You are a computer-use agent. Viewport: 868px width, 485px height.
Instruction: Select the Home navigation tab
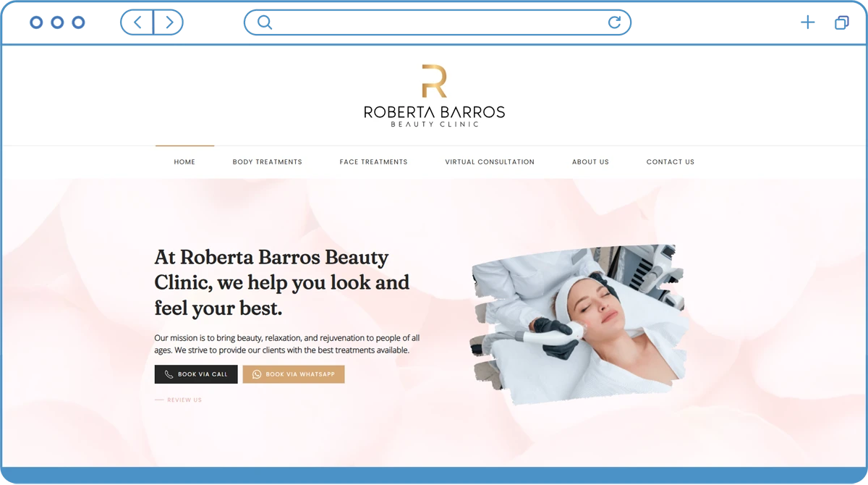tap(184, 162)
